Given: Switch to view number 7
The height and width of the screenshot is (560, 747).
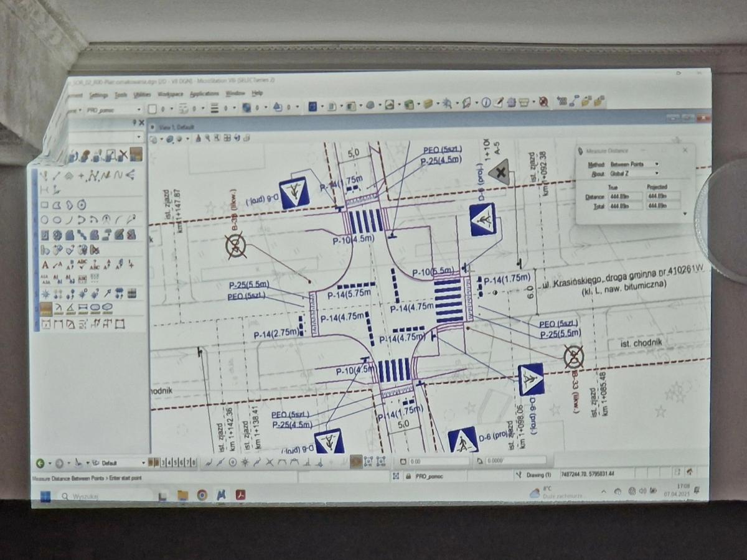Looking at the screenshot, I should click(187, 462).
